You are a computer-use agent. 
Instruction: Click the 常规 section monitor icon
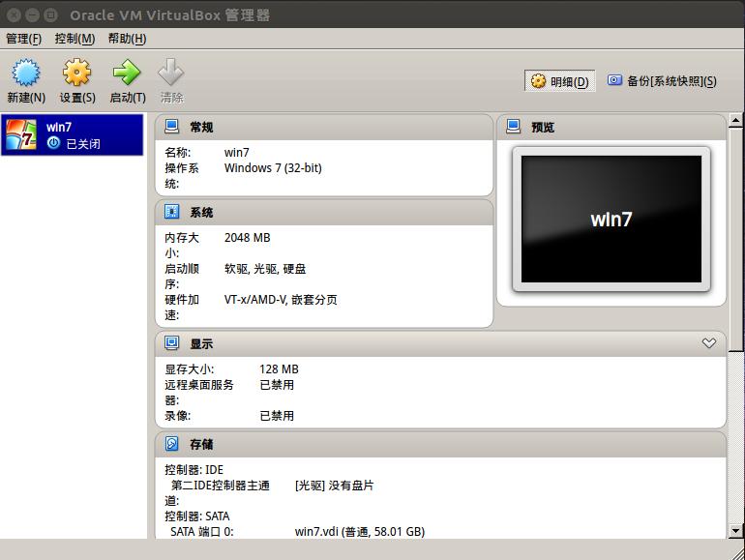coord(171,127)
